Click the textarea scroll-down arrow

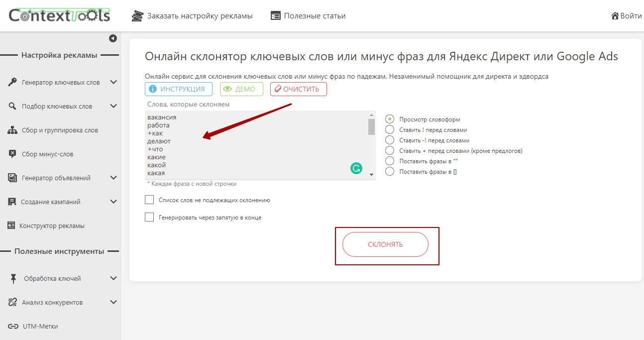point(371,175)
